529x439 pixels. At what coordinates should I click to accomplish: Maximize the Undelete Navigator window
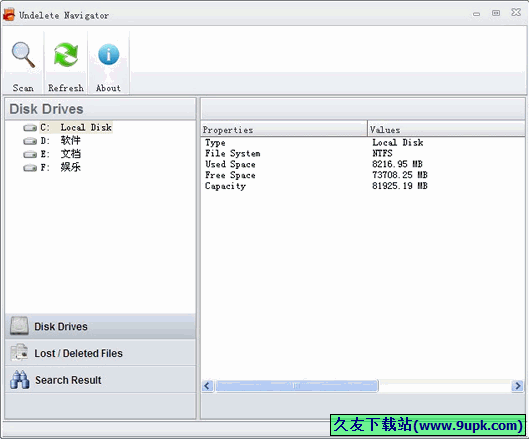click(x=496, y=13)
